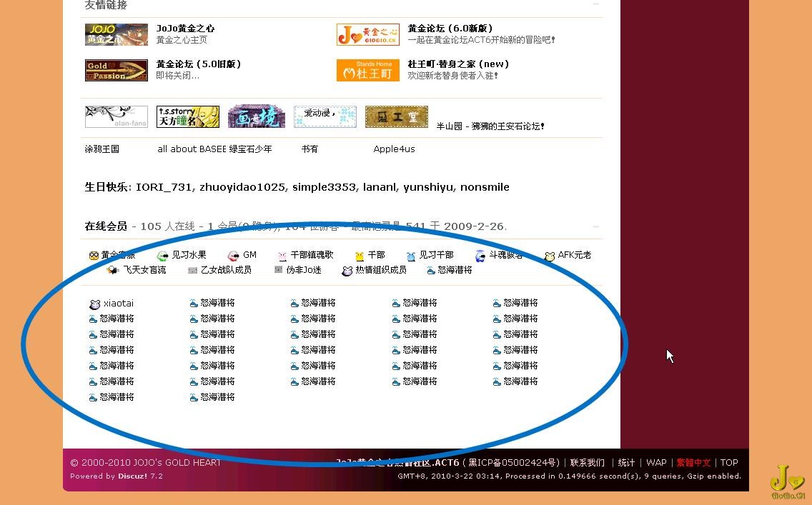Open the Apple4us friend link
The width and height of the screenshot is (812, 505).
click(x=394, y=149)
